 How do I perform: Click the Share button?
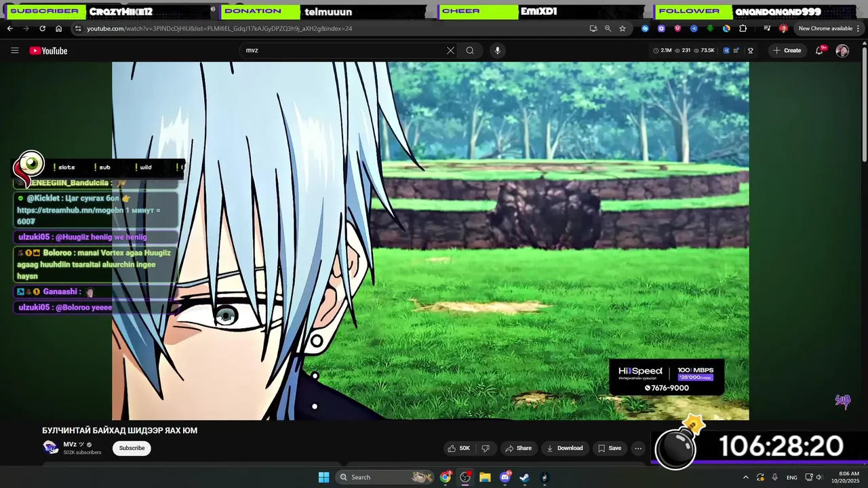pyautogui.click(x=518, y=448)
